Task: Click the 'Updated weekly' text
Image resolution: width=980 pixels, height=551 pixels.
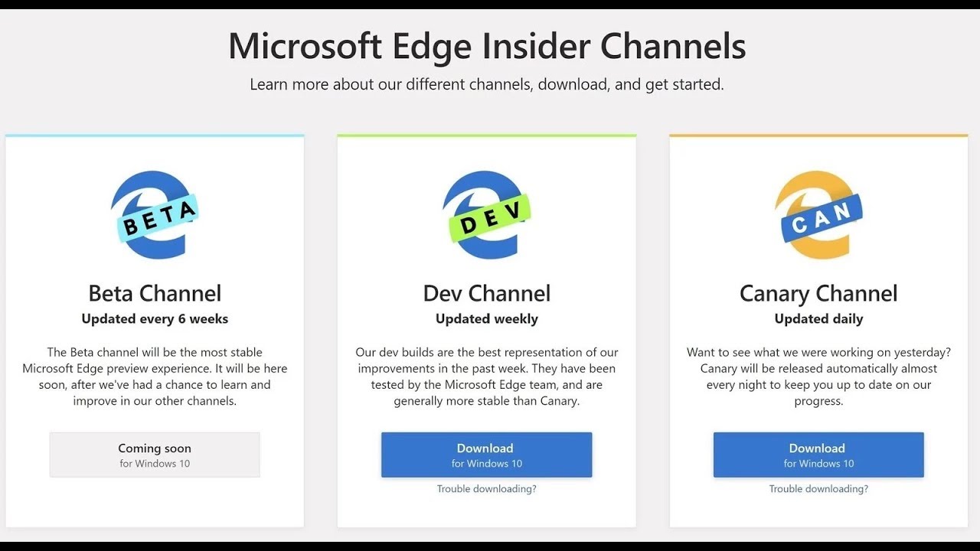Action: point(486,319)
